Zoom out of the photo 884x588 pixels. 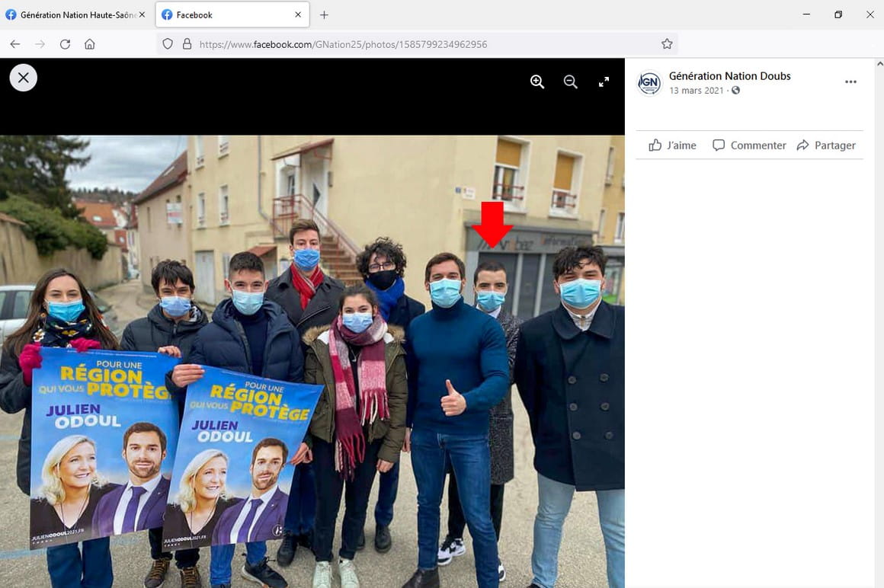pos(571,82)
